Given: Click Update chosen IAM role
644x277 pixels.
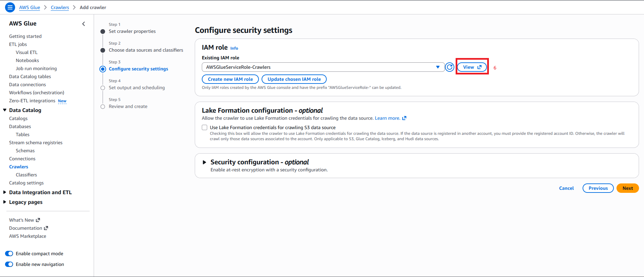Looking at the screenshot, I should (294, 79).
